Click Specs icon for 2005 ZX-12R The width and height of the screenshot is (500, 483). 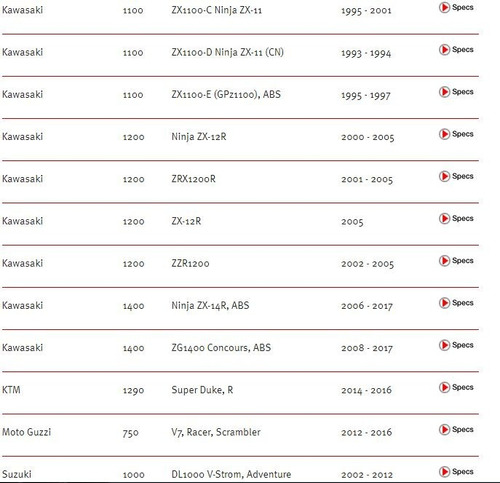coord(444,218)
